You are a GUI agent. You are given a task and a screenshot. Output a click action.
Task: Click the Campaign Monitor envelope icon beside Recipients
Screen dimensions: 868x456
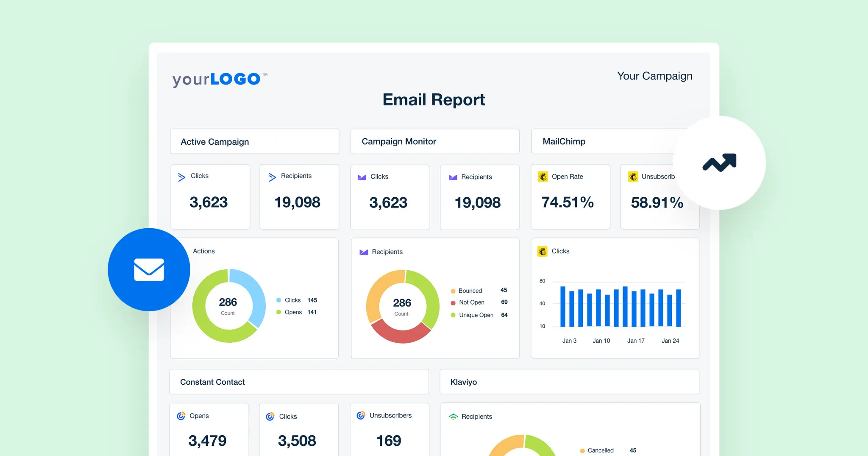(453, 177)
